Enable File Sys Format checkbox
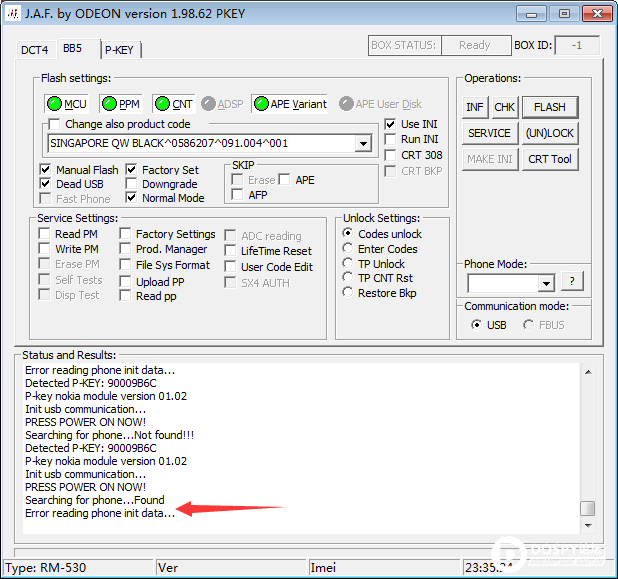 [x=125, y=264]
